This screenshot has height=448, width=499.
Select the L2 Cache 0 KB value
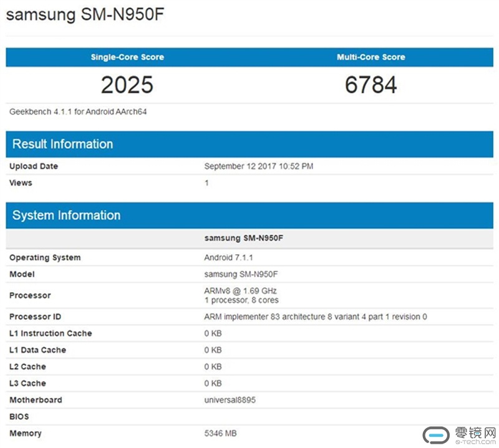[213, 366]
